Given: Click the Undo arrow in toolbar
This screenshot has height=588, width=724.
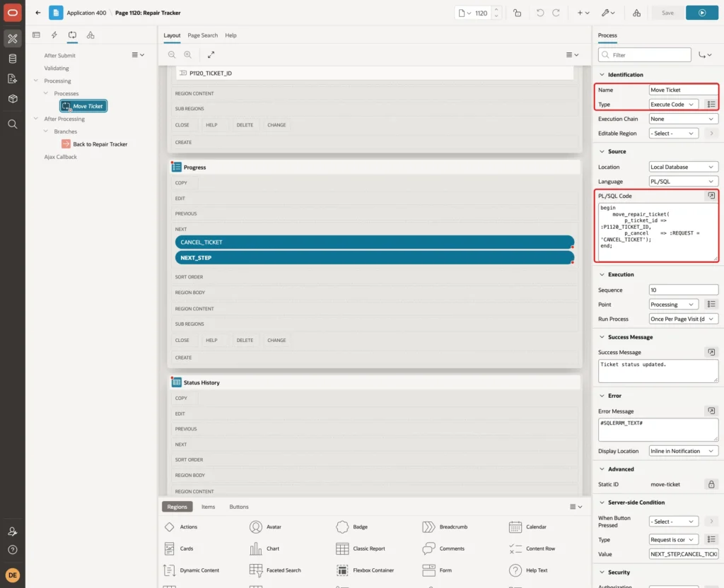Looking at the screenshot, I should [539, 13].
